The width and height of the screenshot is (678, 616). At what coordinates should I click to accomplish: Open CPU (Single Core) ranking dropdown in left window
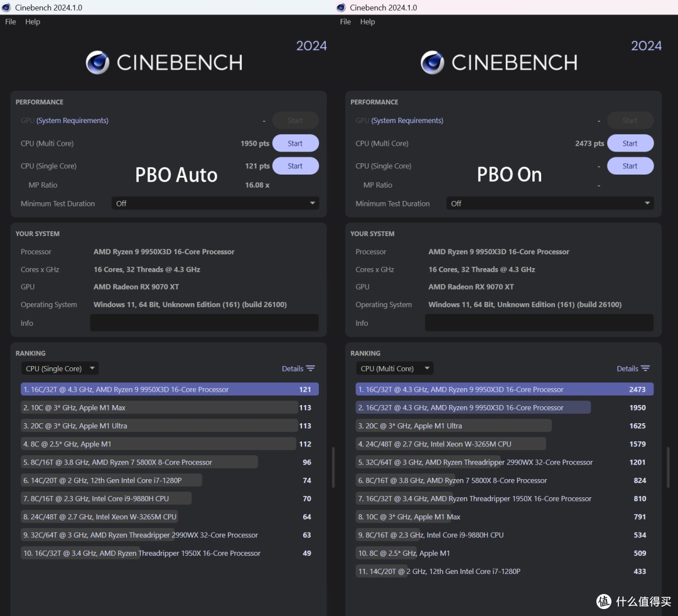60,369
